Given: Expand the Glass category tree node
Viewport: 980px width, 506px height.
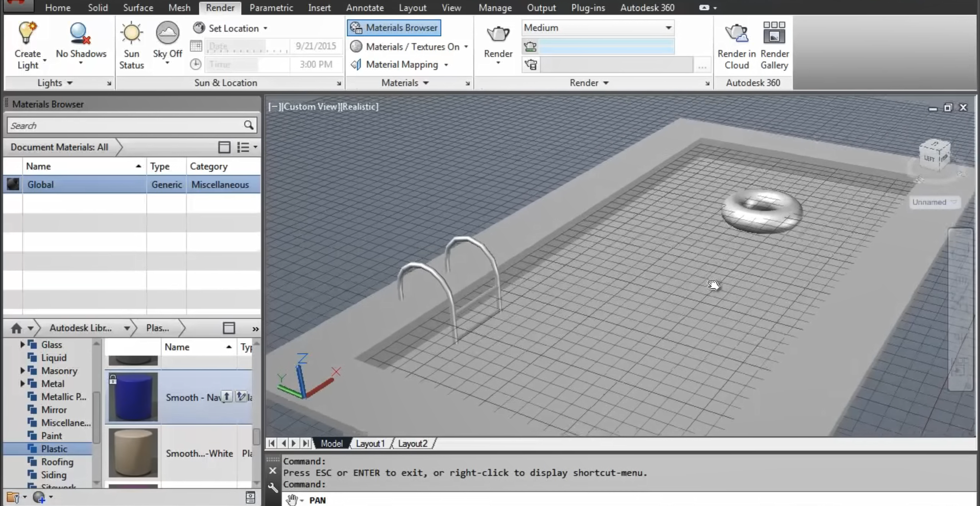Looking at the screenshot, I should pos(22,345).
